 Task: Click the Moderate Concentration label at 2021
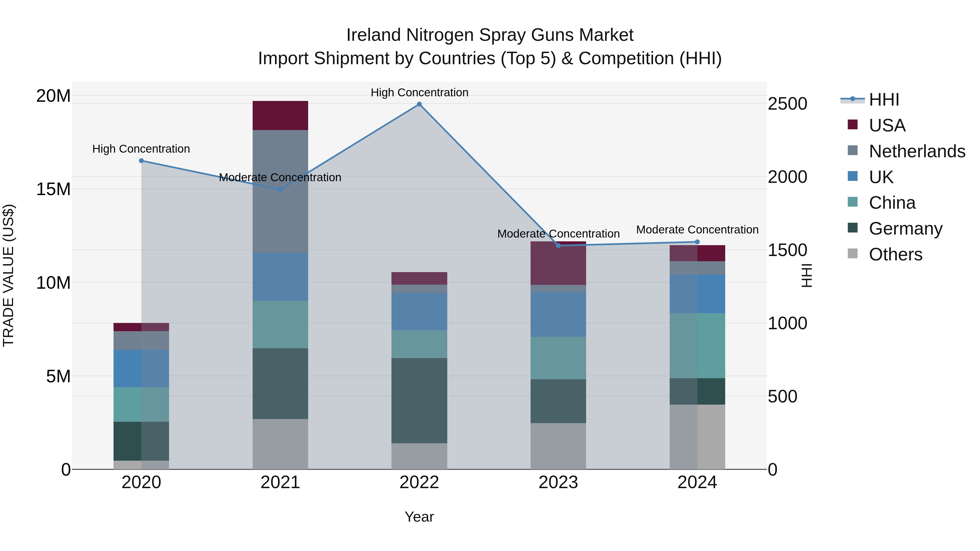280,177
